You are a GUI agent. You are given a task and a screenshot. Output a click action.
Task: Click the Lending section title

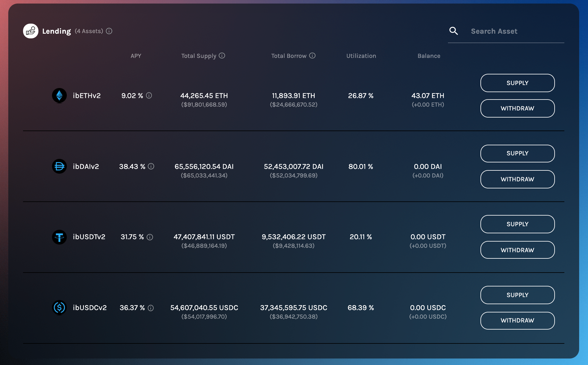tap(56, 31)
